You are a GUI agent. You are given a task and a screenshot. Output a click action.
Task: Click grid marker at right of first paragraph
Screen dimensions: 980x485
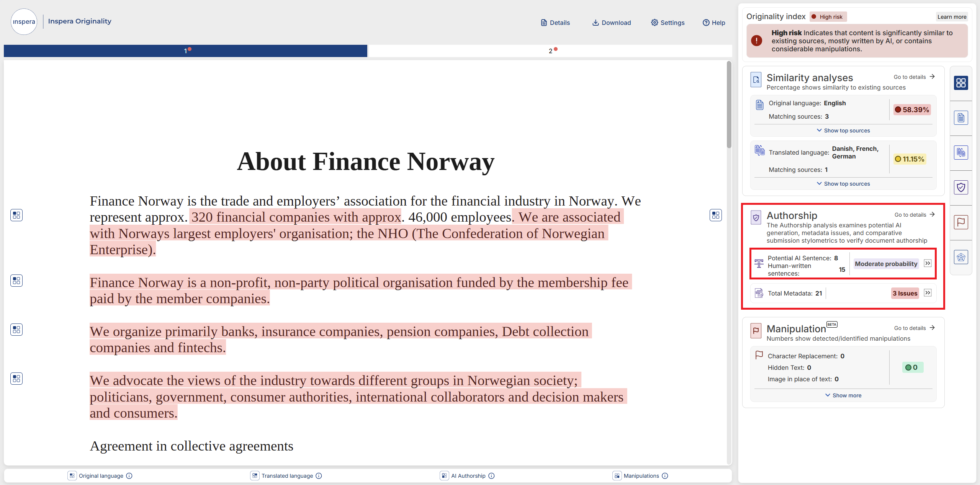click(716, 215)
